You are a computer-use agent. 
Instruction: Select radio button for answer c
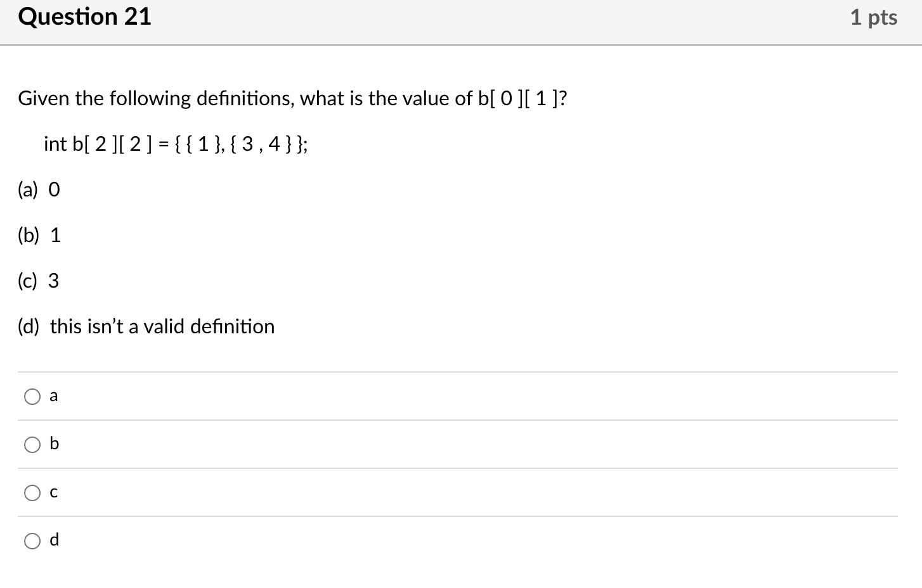tap(32, 492)
